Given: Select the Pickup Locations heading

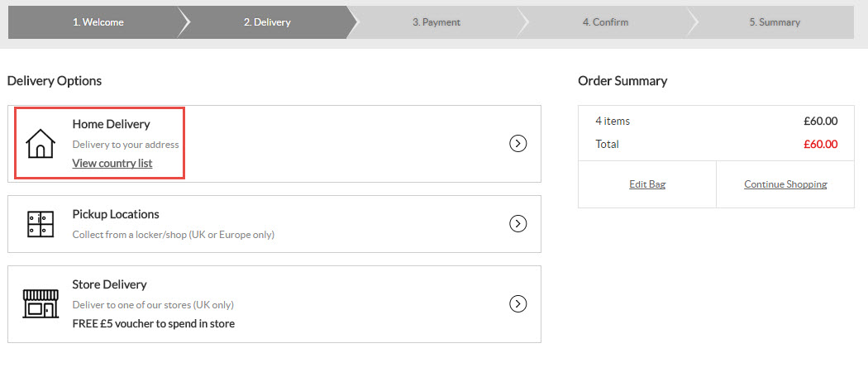Looking at the screenshot, I should [x=116, y=213].
